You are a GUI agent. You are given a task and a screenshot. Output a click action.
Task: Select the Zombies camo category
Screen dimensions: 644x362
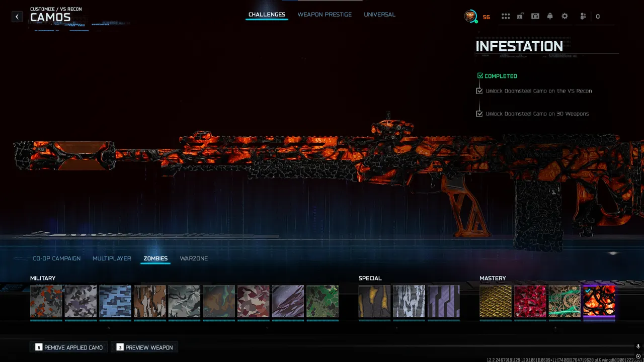click(x=155, y=258)
